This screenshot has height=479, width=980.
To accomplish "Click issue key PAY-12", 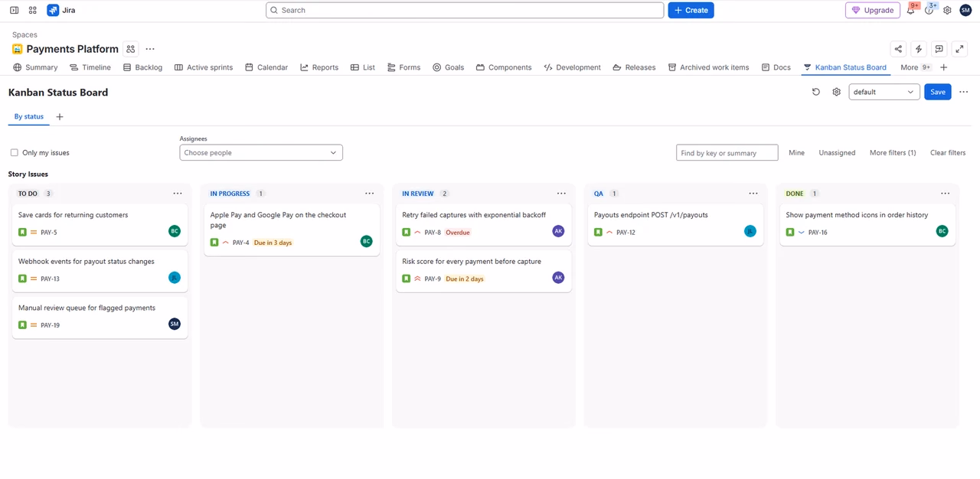I will click(x=626, y=233).
